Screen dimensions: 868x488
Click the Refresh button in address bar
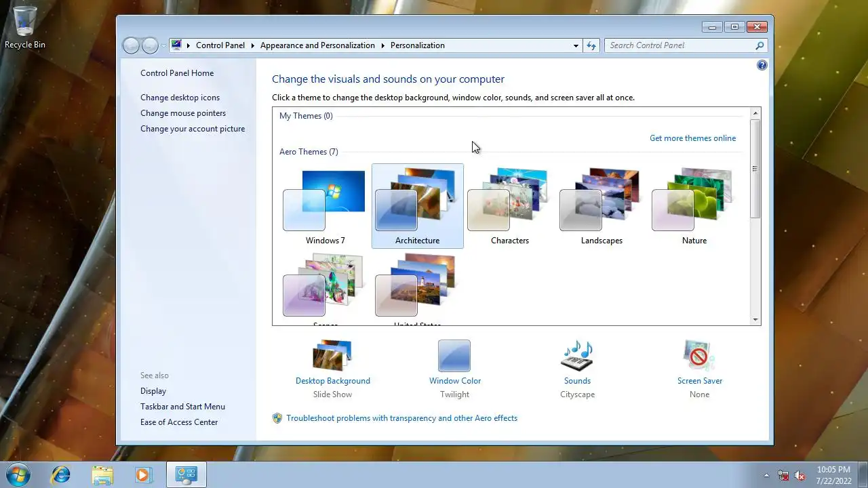[591, 45]
